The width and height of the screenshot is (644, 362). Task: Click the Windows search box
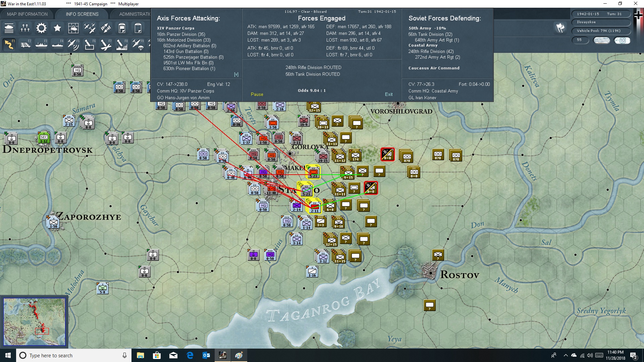tap(74, 355)
